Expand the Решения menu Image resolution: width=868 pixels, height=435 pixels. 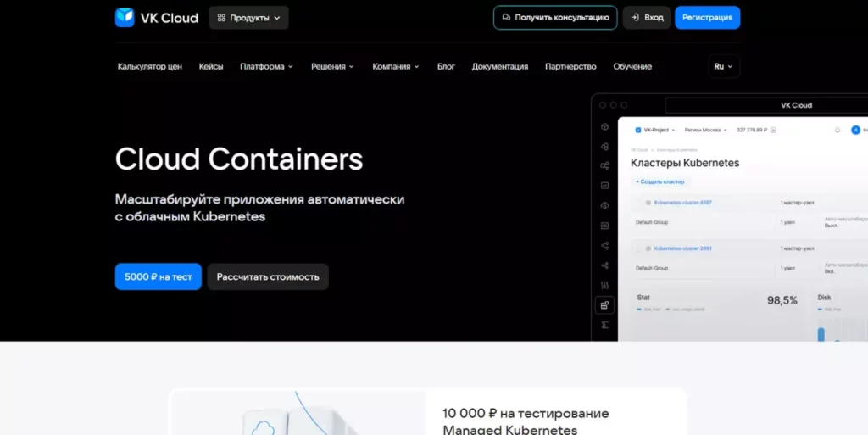pyautogui.click(x=332, y=66)
